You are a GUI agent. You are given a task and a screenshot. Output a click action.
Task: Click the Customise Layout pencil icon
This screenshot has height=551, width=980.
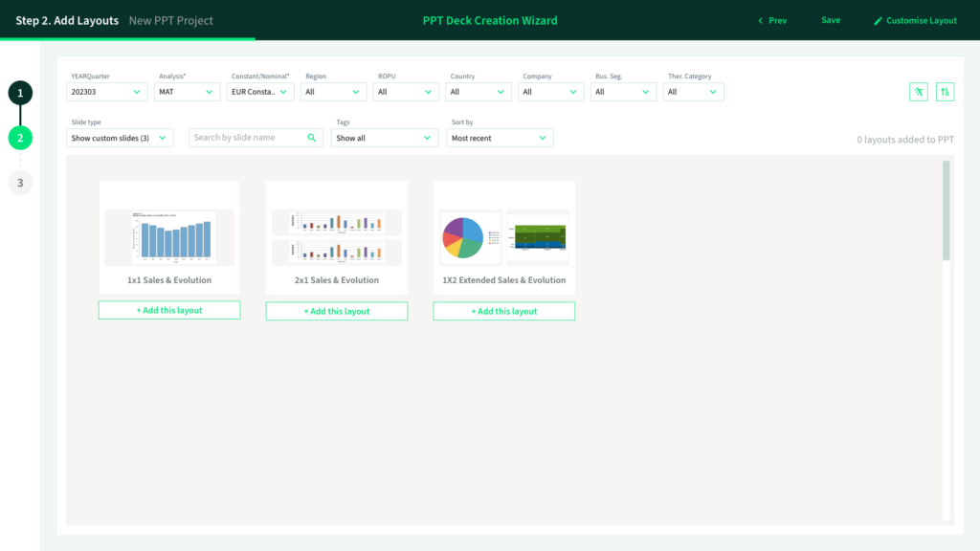879,21
